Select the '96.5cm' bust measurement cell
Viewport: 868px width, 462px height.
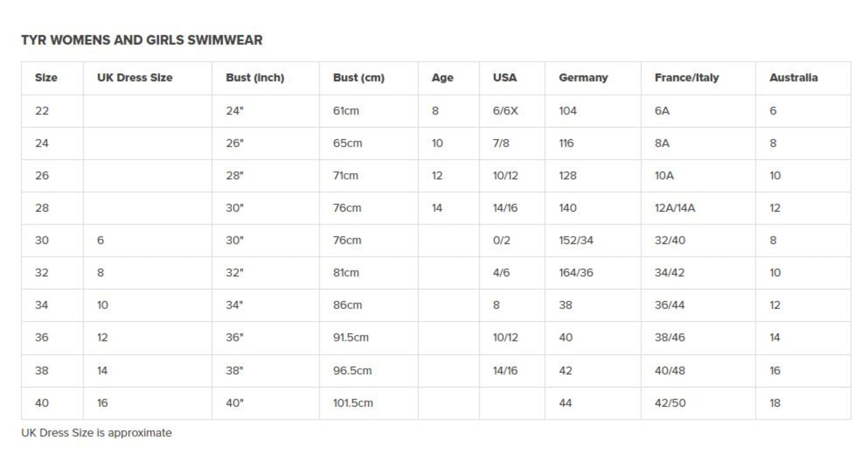tap(352, 371)
